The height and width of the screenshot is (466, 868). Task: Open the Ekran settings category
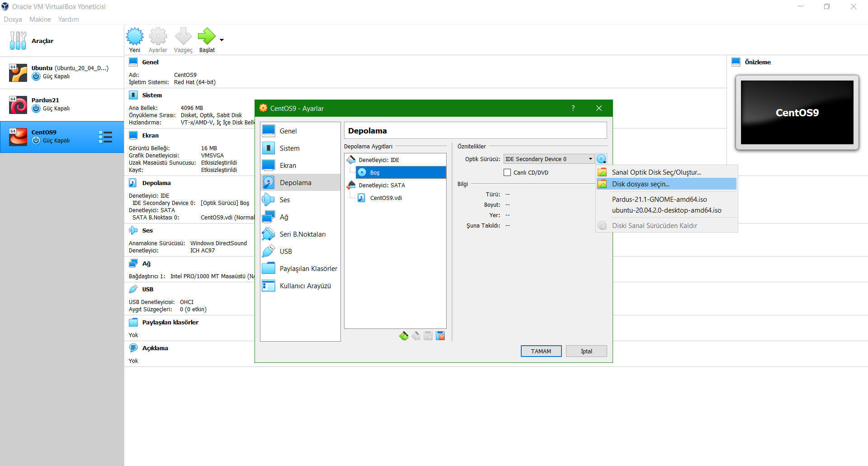300,165
